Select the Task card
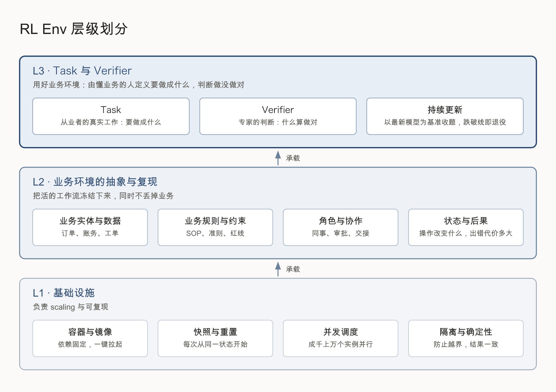The height and width of the screenshot is (392, 556). point(111,116)
